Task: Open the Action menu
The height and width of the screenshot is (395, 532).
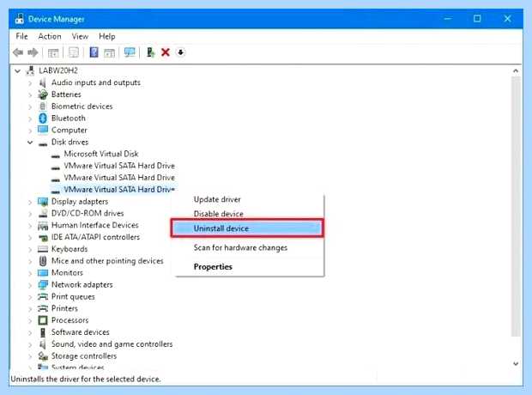Action: (x=50, y=36)
